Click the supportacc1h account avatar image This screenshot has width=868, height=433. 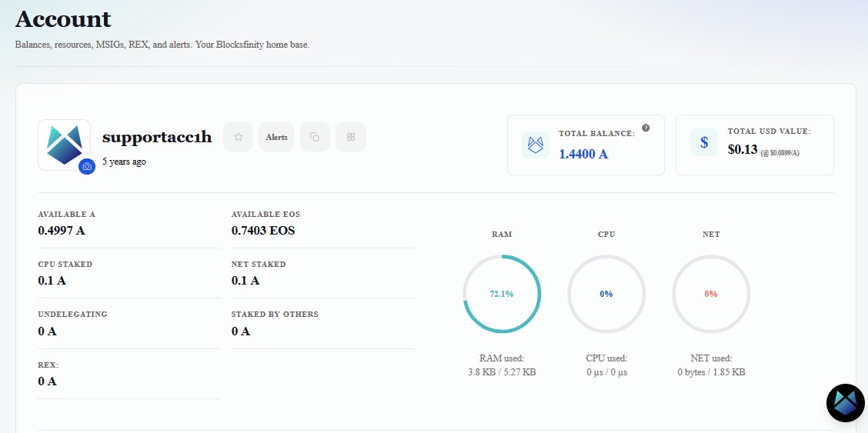coord(64,145)
